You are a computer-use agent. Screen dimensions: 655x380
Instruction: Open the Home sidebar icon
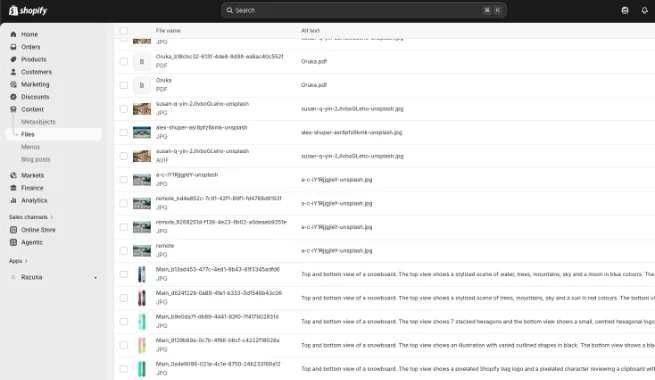[13, 34]
